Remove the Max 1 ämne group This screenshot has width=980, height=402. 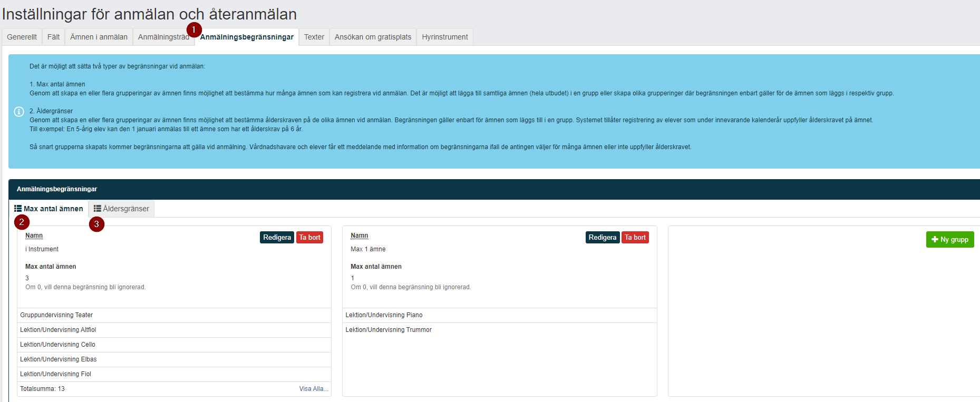(635, 238)
